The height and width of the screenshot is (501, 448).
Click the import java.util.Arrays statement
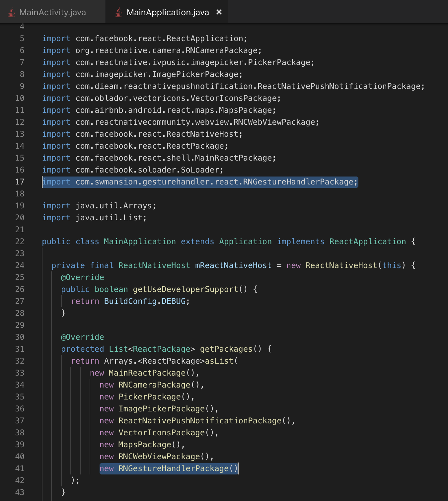tap(99, 205)
